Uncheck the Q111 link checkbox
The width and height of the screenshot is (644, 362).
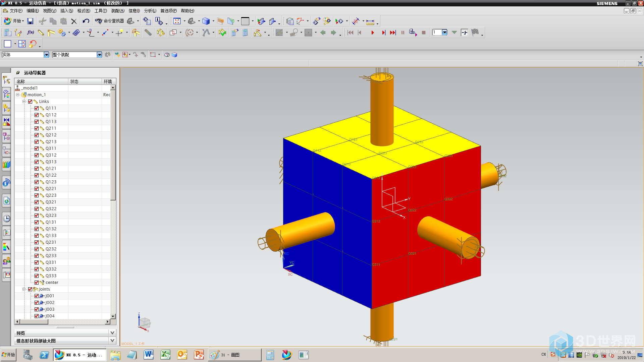pyautogui.click(x=37, y=108)
